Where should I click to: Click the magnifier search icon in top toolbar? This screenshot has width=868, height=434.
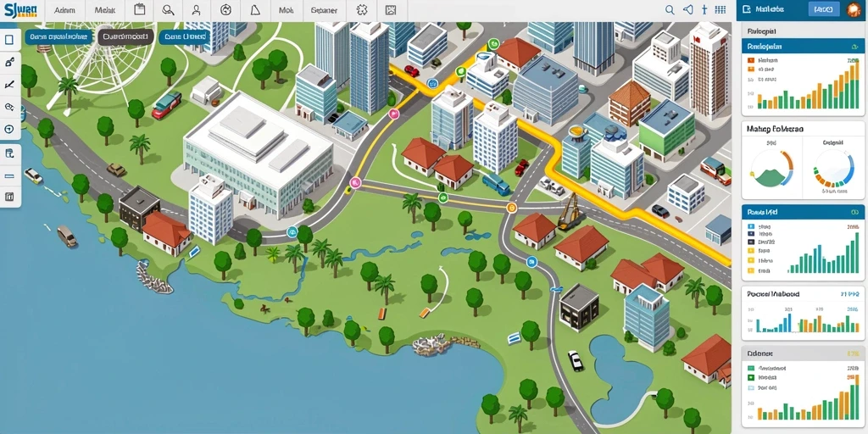[x=169, y=9]
